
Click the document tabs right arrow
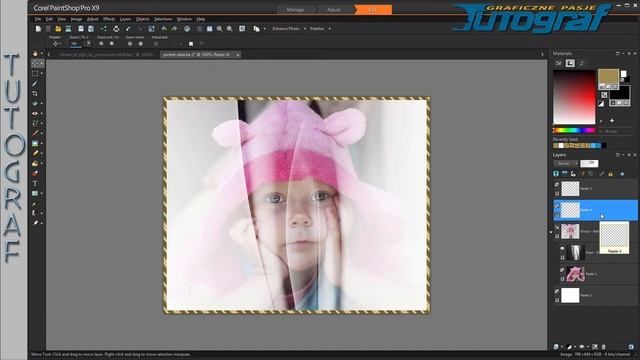pyautogui.click(x=542, y=54)
